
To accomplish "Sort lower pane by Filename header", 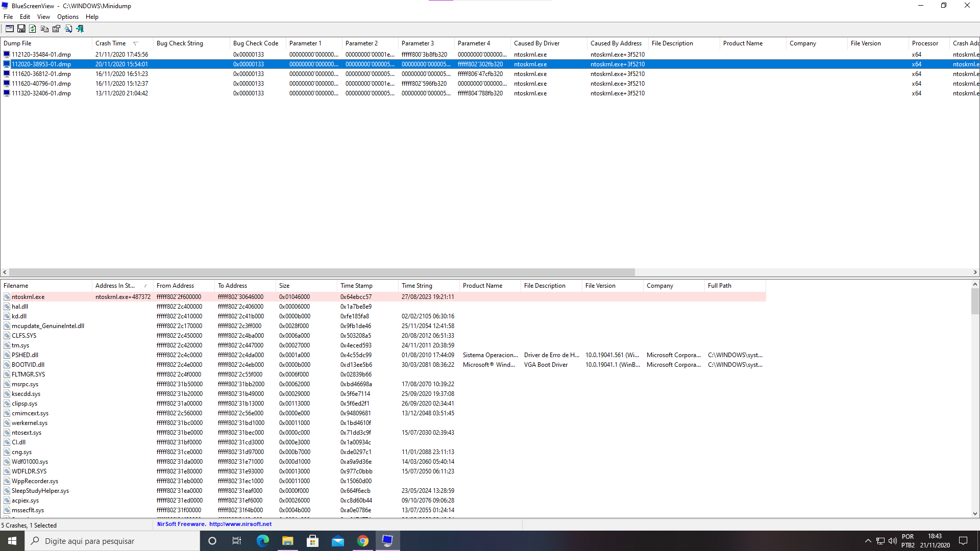I will pos(46,286).
